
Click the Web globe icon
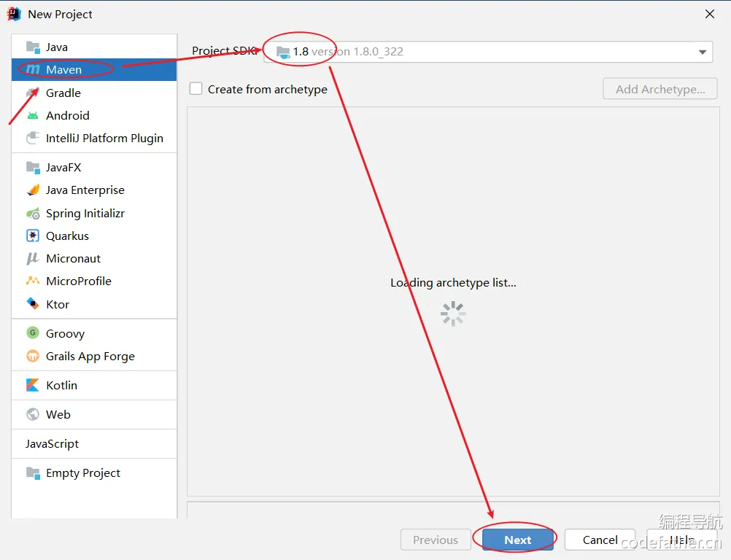(x=33, y=414)
